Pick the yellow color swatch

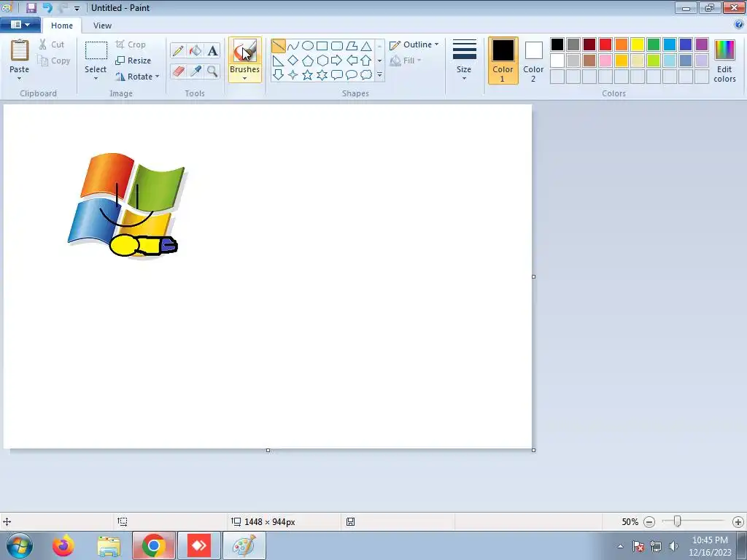pyautogui.click(x=638, y=44)
